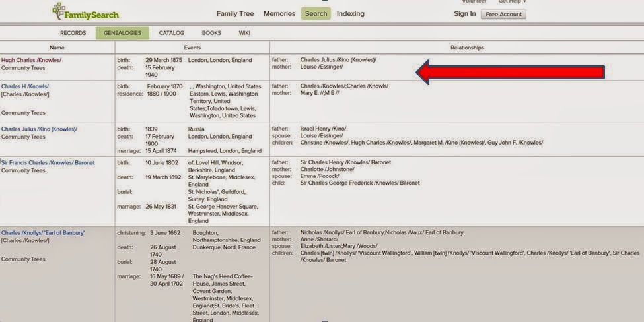Select spouse Emma /Pocock/
Screen dimensions: 644x322
tap(320, 176)
